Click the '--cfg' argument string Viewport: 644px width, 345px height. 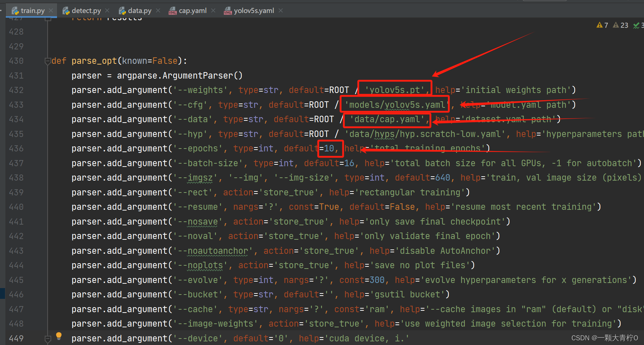190,105
